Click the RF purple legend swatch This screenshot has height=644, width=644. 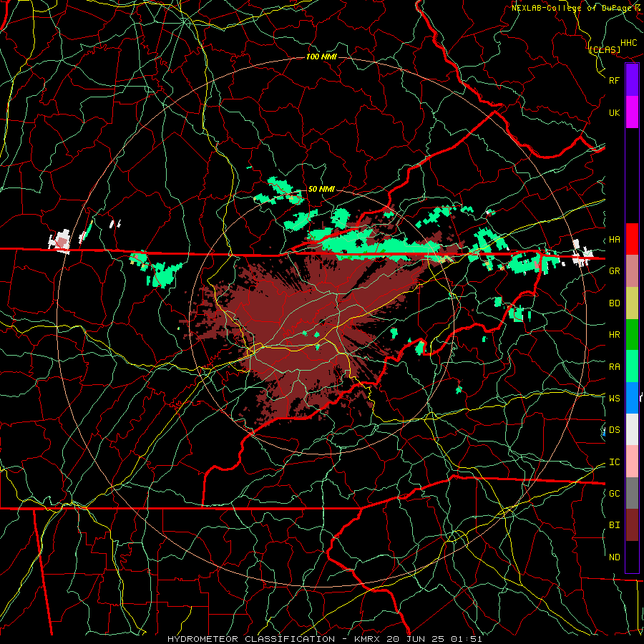(x=632, y=80)
